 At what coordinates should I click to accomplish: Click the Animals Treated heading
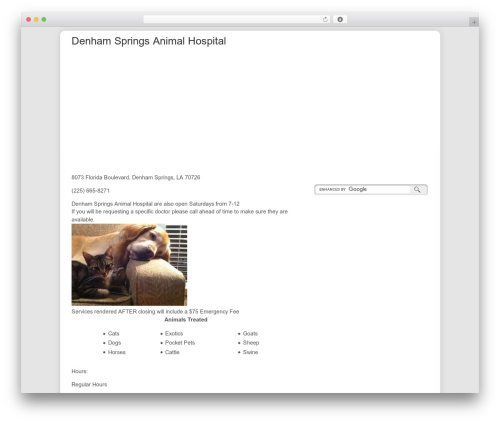[x=186, y=320]
